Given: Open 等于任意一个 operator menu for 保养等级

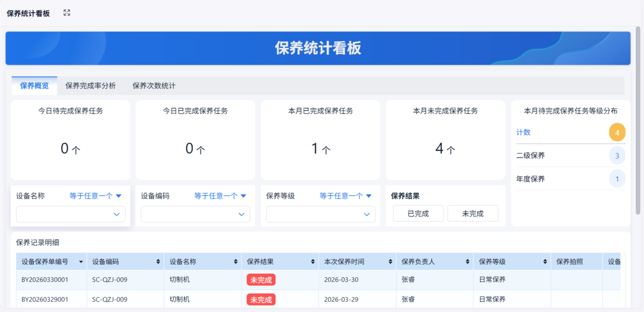Looking at the screenshot, I should [346, 196].
